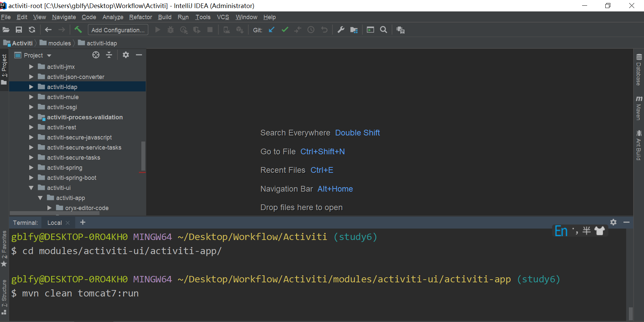Hide the Terminal panel
The image size is (644, 322).
click(x=627, y=222)
